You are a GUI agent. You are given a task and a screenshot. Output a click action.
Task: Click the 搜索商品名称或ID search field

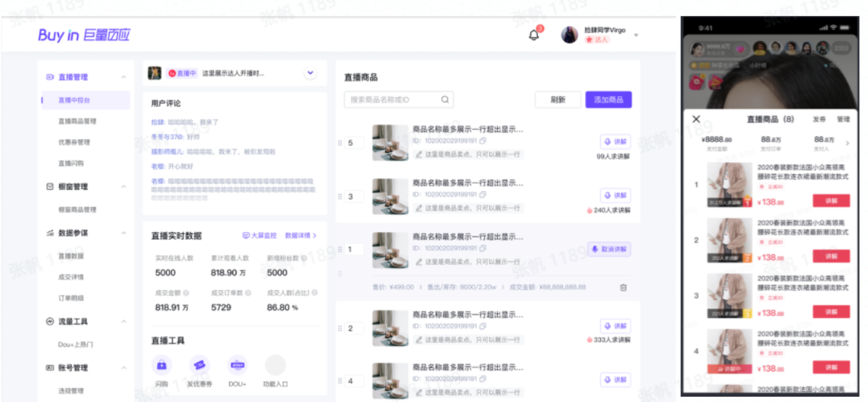391,100
